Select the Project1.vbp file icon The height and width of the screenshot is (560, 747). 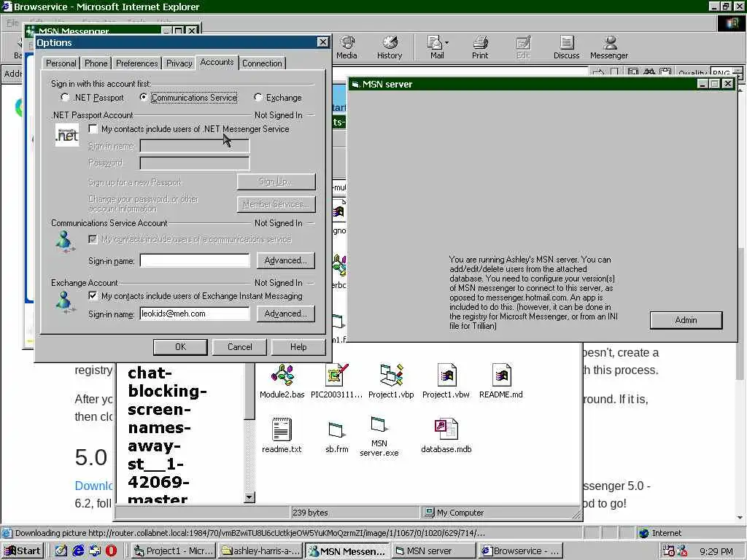click(391, 381)
